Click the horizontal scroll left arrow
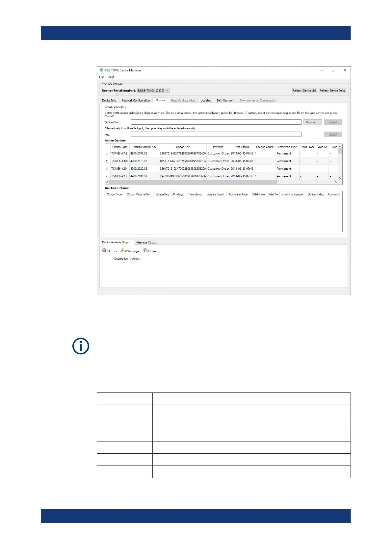The height and width of the screenshot is (554, 392). tap(107, 182)
